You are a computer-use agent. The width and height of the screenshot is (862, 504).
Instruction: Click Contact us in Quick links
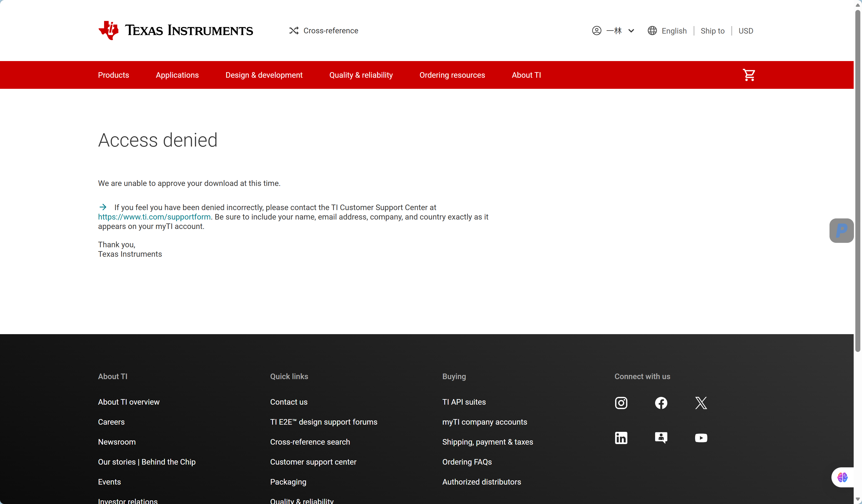[x=289, y=402]
